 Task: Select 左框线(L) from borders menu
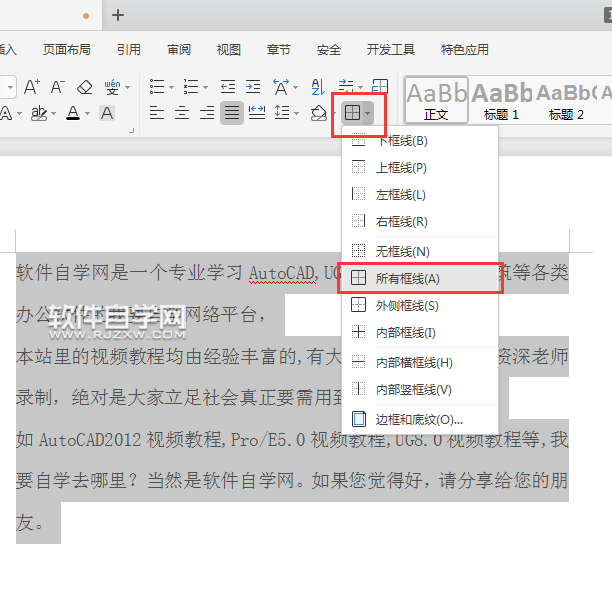pyautogui.click(x=420, y=194)
